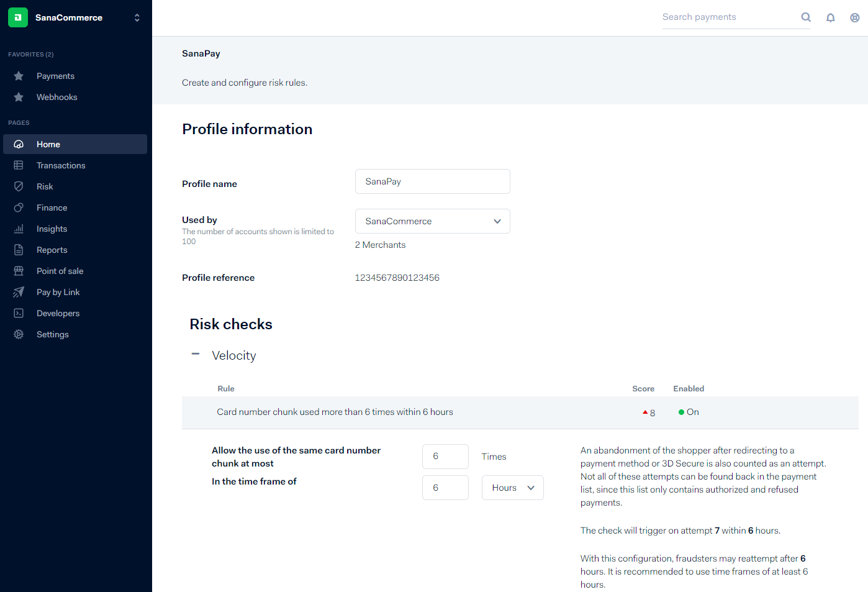Click the Payments favorite star icon

point(19,76)
